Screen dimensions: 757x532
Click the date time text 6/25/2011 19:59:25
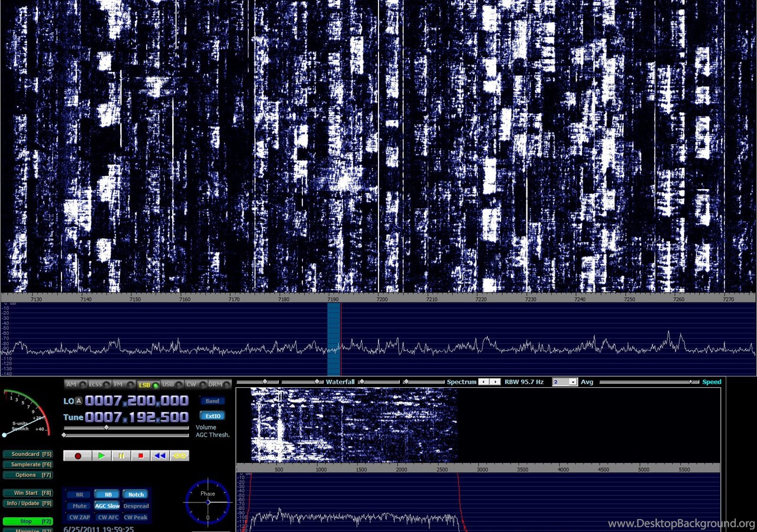[x=99, y=530]
